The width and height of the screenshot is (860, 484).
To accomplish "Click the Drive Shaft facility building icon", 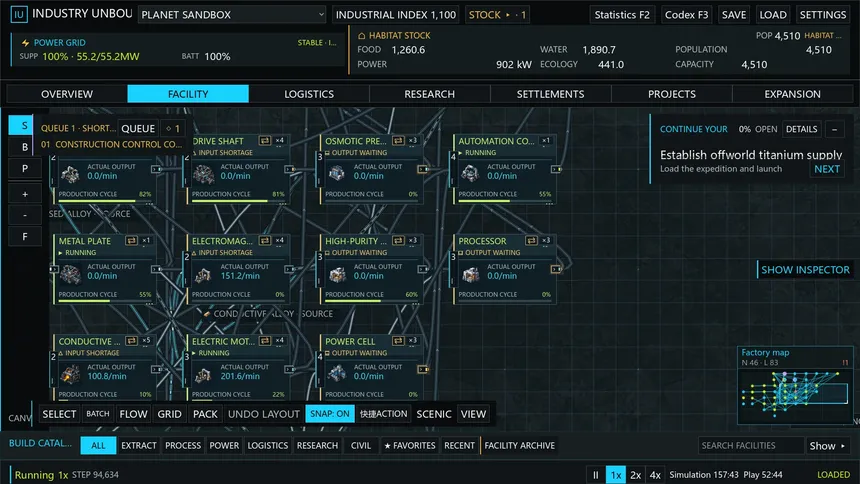I will click(x=203, y=174).
